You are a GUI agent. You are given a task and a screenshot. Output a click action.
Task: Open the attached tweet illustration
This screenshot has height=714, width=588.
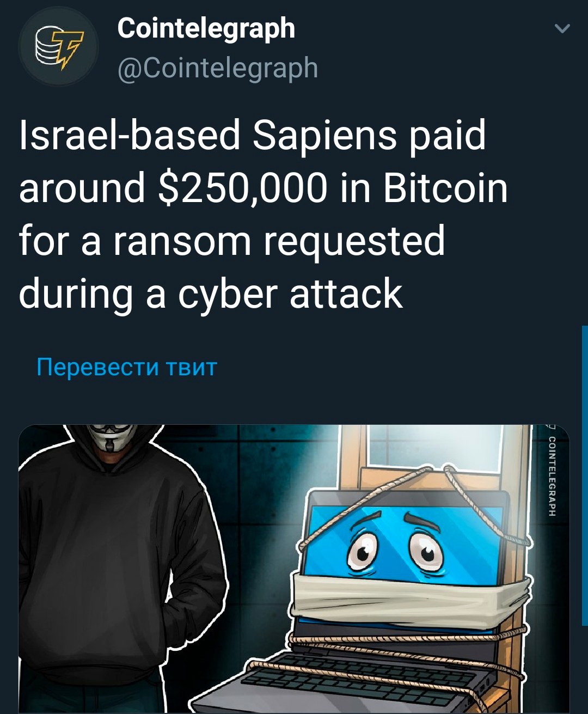[x=294, y=569]
